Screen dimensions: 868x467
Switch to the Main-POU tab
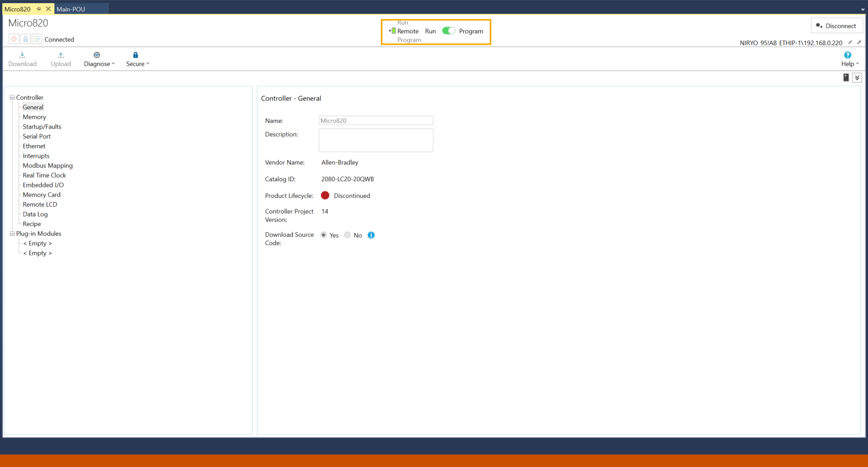[x=71, y=9]
